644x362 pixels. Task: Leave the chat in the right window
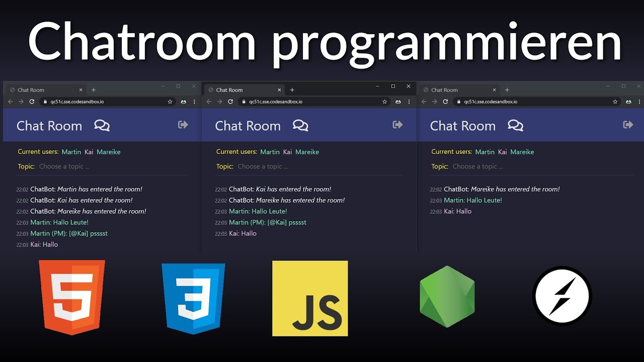coord(628,125)
